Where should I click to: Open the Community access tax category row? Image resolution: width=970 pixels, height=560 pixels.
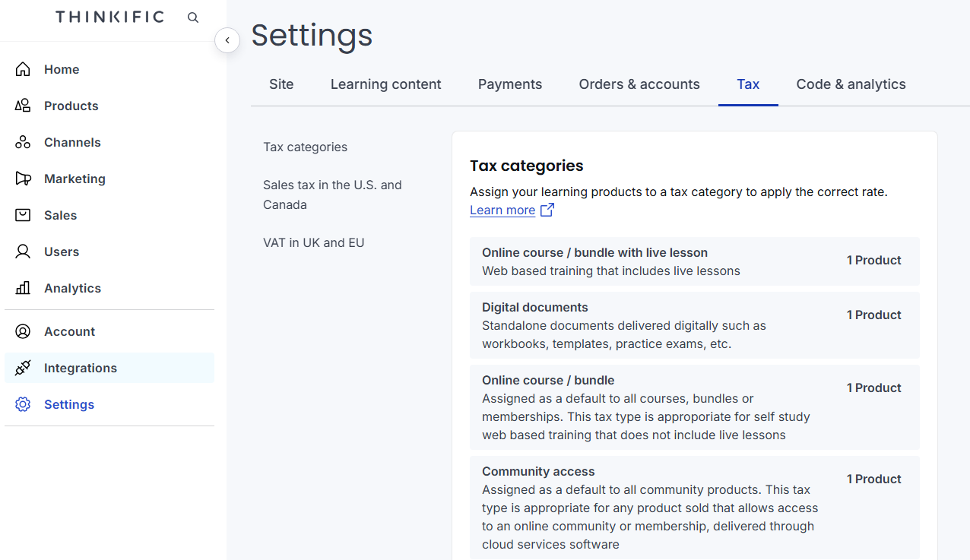tap(694, 508)
